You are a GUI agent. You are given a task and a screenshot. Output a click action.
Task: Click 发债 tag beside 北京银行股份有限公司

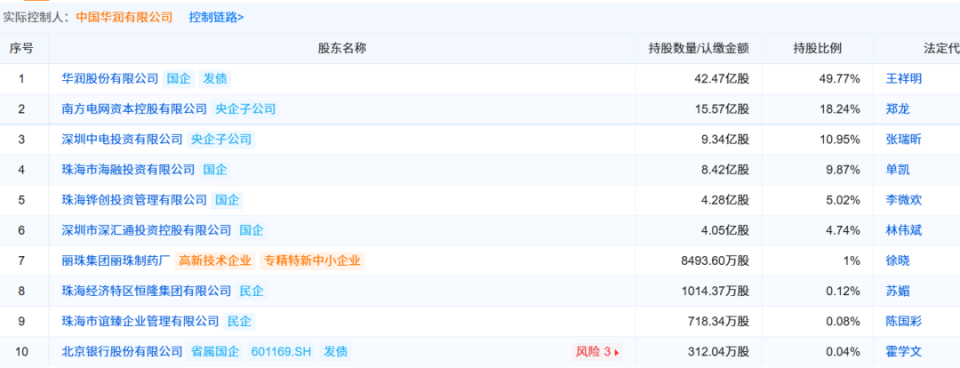(x=336, y=351)
